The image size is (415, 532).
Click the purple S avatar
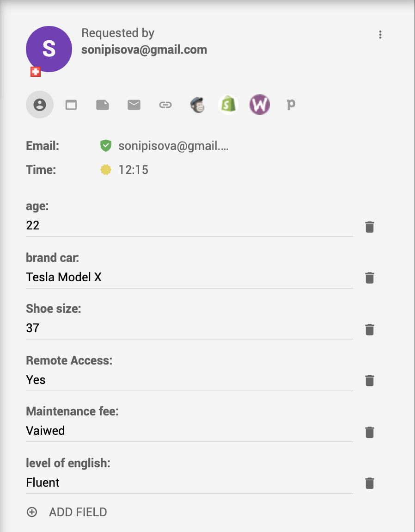click(49, 49)
